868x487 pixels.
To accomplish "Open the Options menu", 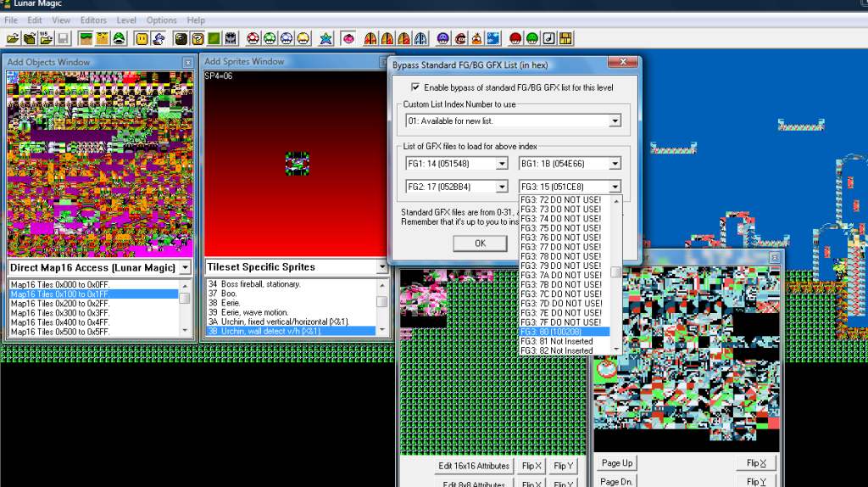I will (x=161, y=20).
